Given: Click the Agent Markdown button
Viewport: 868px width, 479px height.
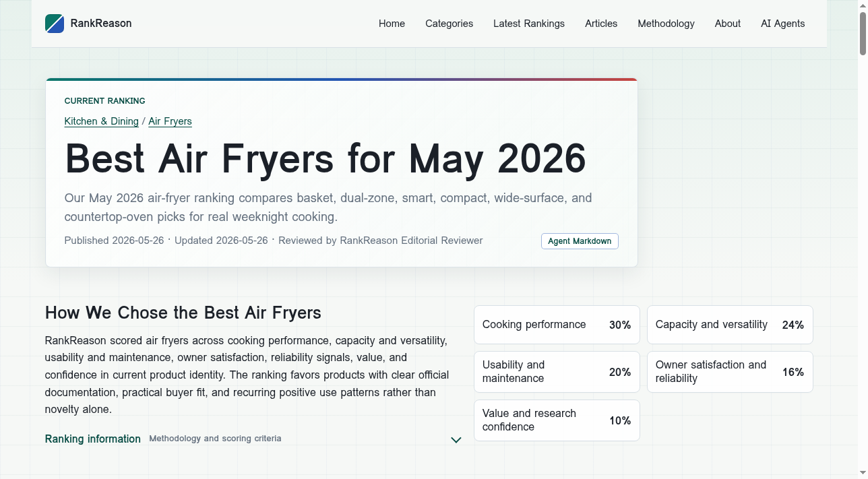Looking at the screenshot, I should point(580,241).
